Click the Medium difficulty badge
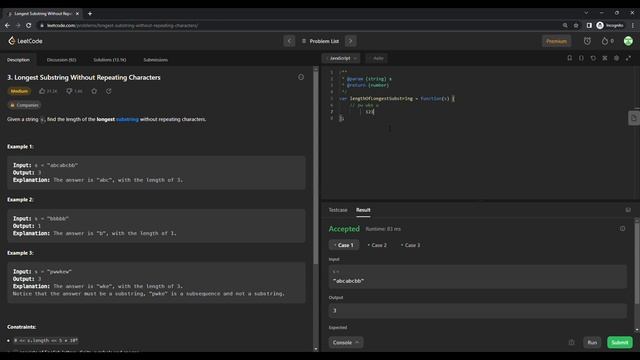640x360 pixels. [x=19, y=91]
